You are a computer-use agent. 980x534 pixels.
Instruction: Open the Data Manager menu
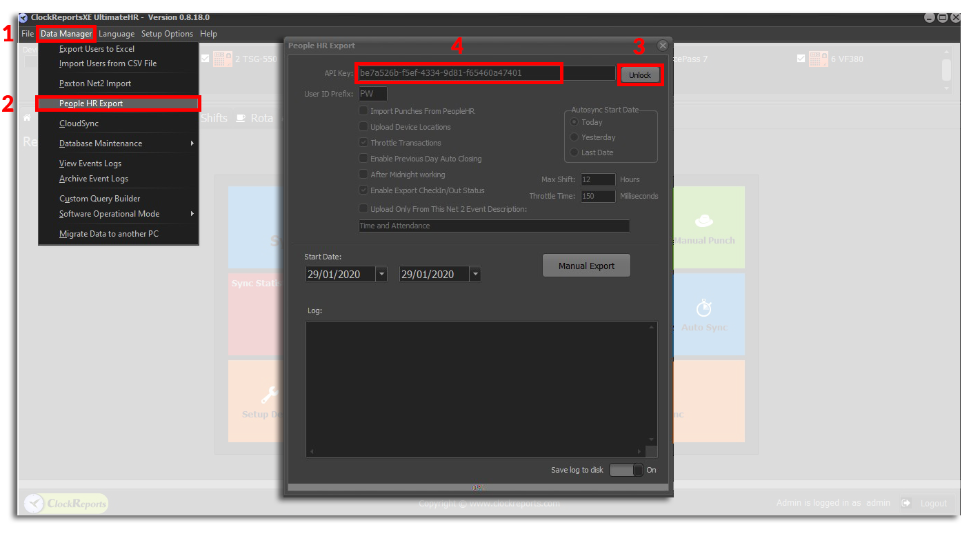coord(66,34)
